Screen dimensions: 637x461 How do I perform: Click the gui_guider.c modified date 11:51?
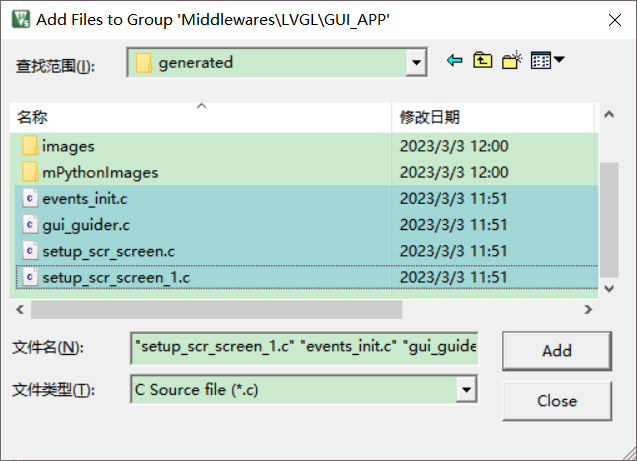pyautogui.click(x=453, y=225)
